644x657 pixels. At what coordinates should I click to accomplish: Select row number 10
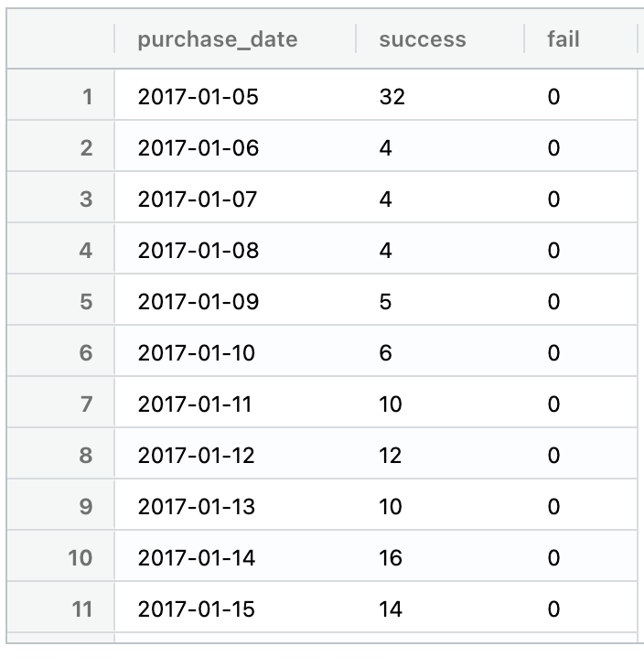point(80,557)
